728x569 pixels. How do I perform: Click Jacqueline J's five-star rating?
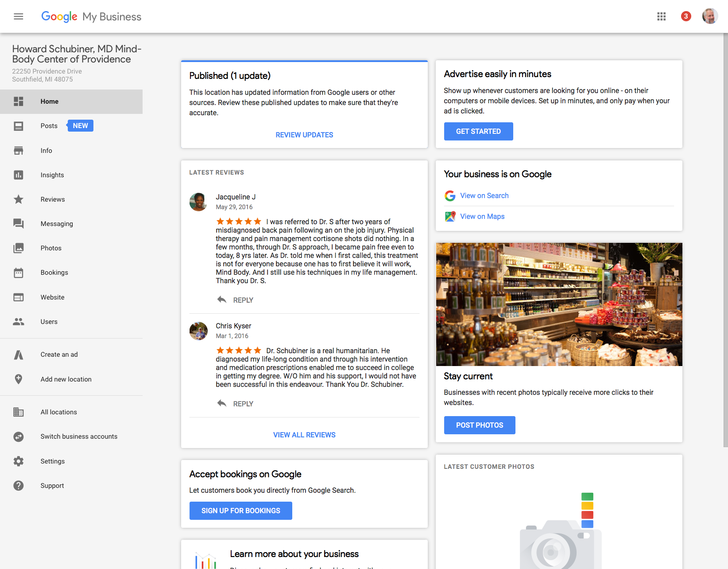pyautogui.click(x=239, y=221)
